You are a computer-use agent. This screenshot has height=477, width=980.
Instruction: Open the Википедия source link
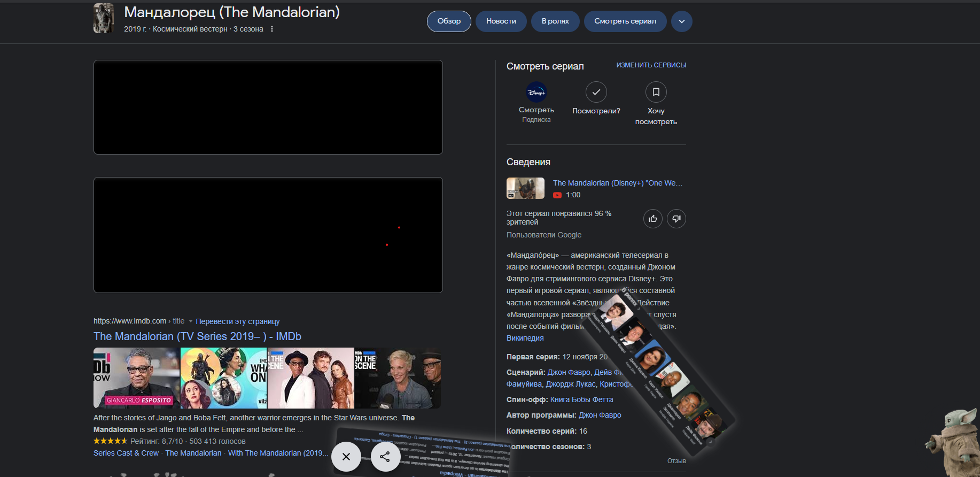coord(525,338)
